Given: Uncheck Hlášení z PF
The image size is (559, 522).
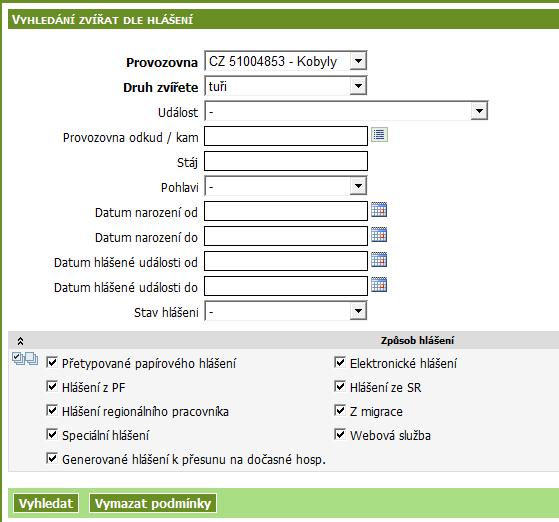Looking at the screenshot, I should [x=52, y=387].
